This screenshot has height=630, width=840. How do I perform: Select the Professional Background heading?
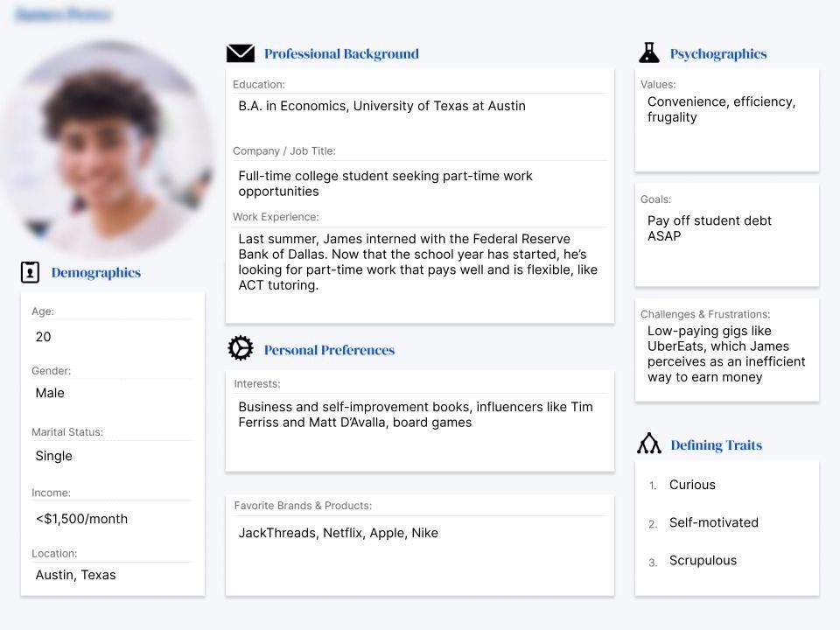[341, 53]
